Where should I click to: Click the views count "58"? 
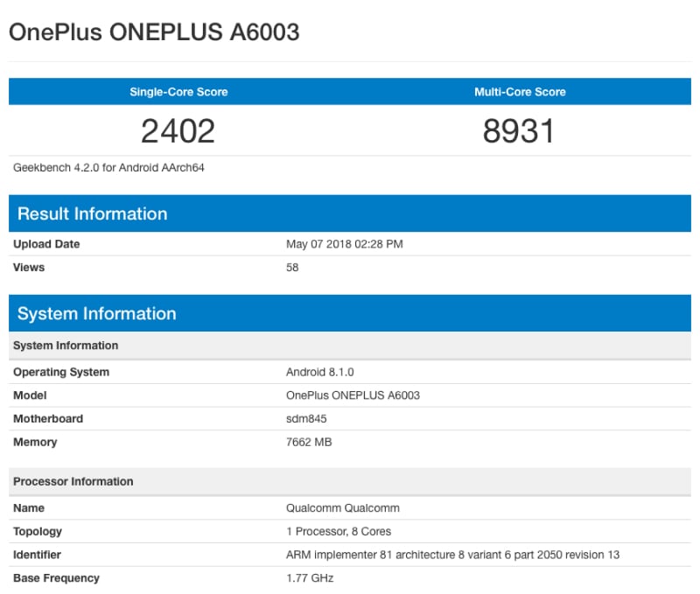click(x=292, y=268)
